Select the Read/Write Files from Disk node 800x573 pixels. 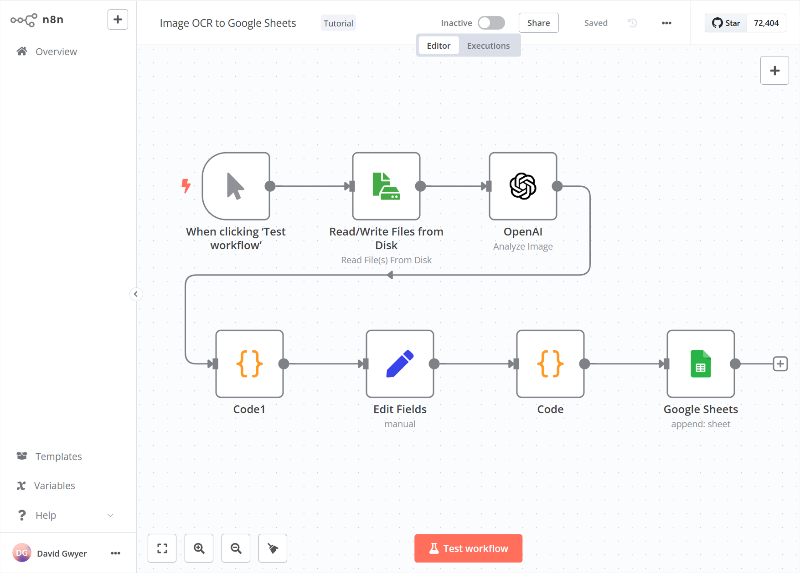click(x=386, y=186)
